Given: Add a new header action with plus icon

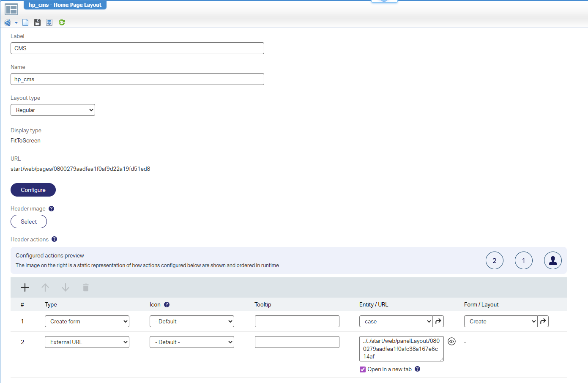Looking at the screenshot, I should [x=25, y=287].
